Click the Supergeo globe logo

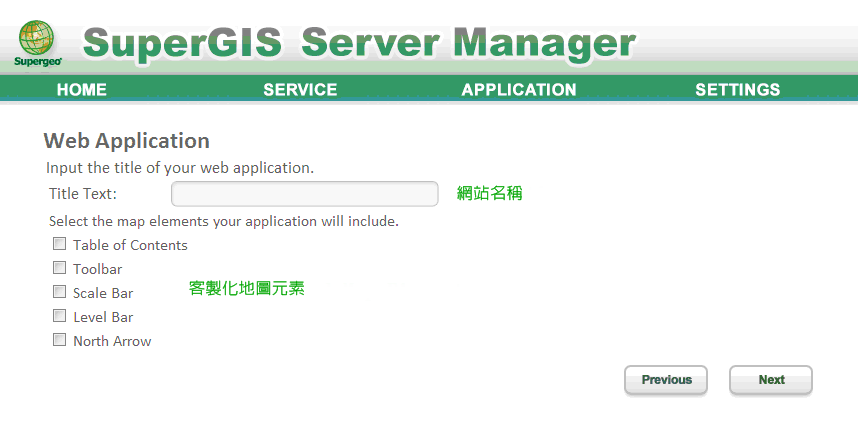[37, 44]
